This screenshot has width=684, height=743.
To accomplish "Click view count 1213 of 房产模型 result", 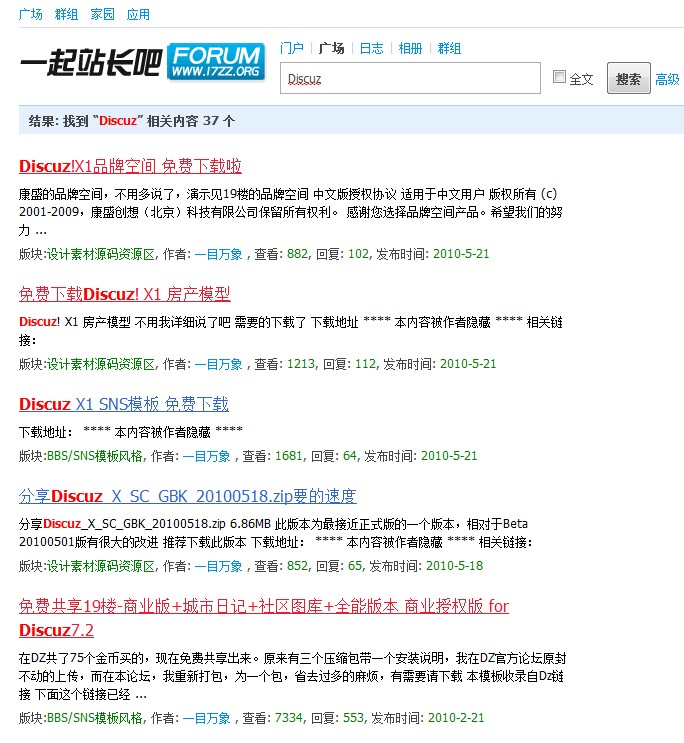I will coord(301,364).
